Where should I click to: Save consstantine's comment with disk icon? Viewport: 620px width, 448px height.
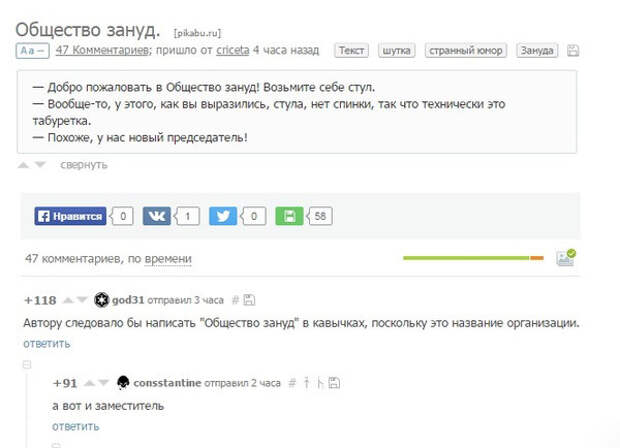(x=334, y=383)
